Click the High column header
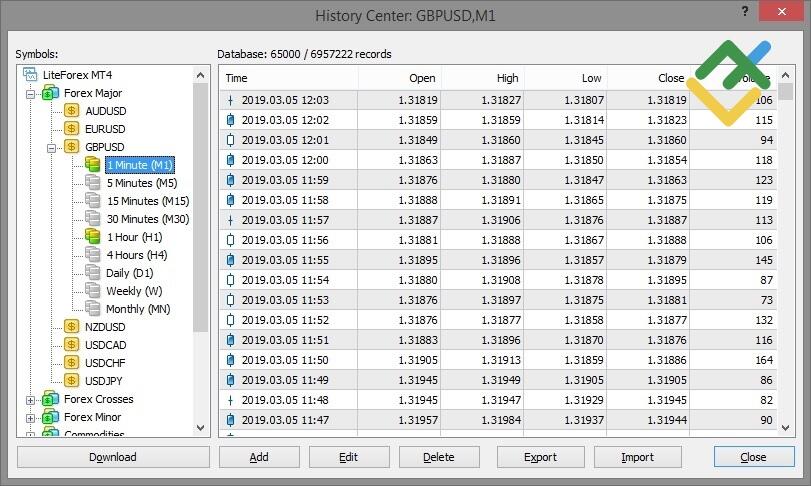The height and width of the screenshot is (486, 811). pos(483,78)
